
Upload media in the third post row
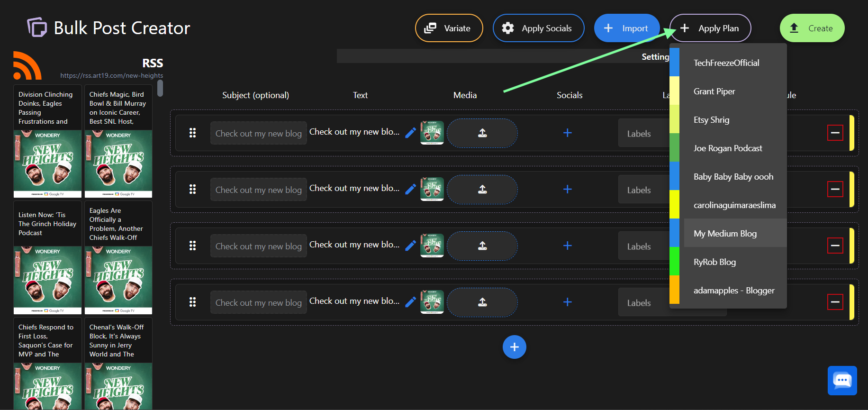click(x=482, y=246)
